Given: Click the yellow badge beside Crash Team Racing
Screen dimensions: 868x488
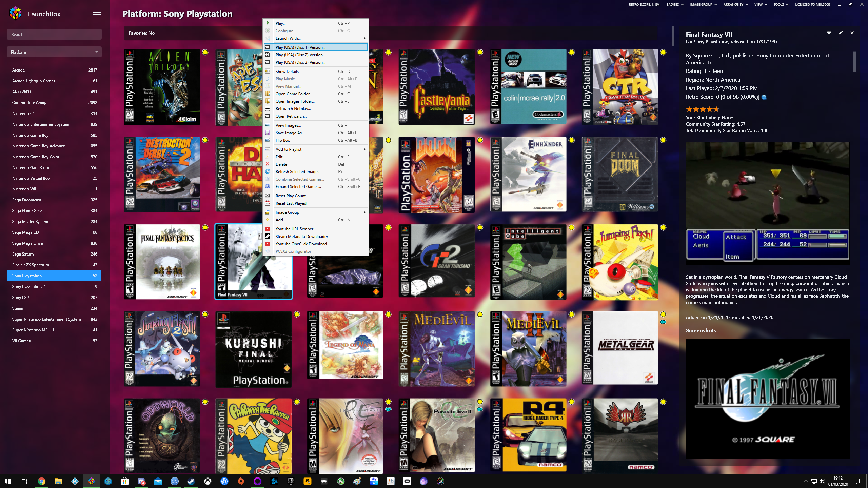Looking at the screenshot, I should pos(663,52).
